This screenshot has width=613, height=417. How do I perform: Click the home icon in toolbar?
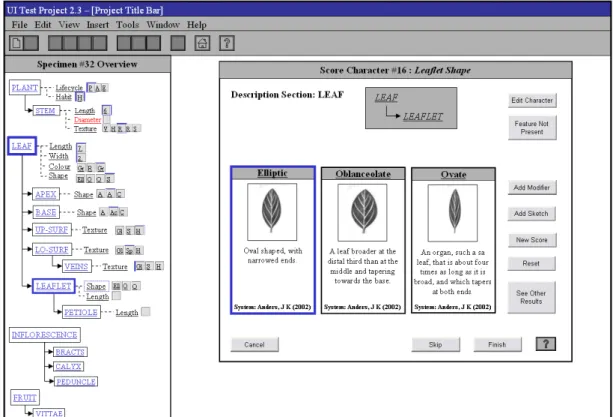tap(203, 43)
